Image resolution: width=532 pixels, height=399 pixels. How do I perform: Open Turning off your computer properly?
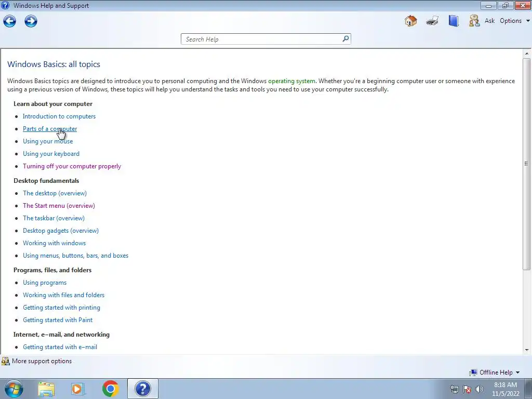(x=72, y=166)
